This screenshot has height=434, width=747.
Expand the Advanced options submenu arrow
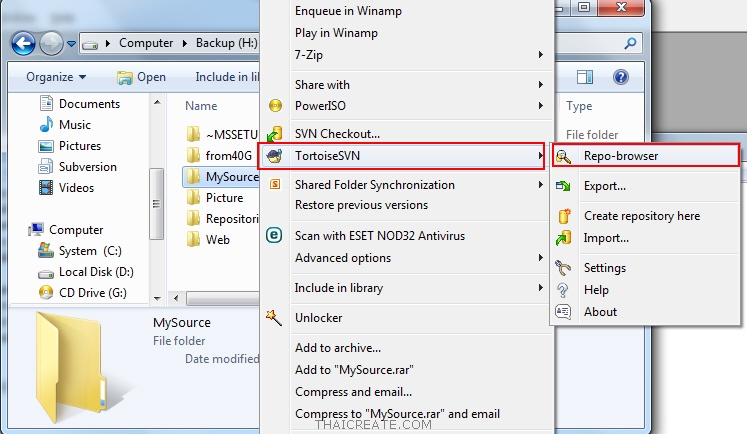(541, 257)
